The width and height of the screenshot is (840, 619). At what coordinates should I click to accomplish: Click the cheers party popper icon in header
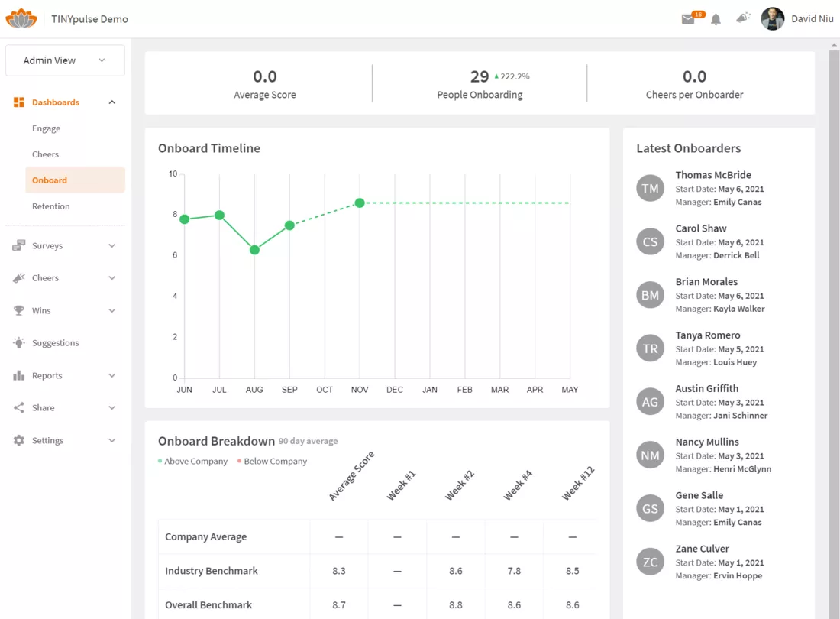pos(743,18)
